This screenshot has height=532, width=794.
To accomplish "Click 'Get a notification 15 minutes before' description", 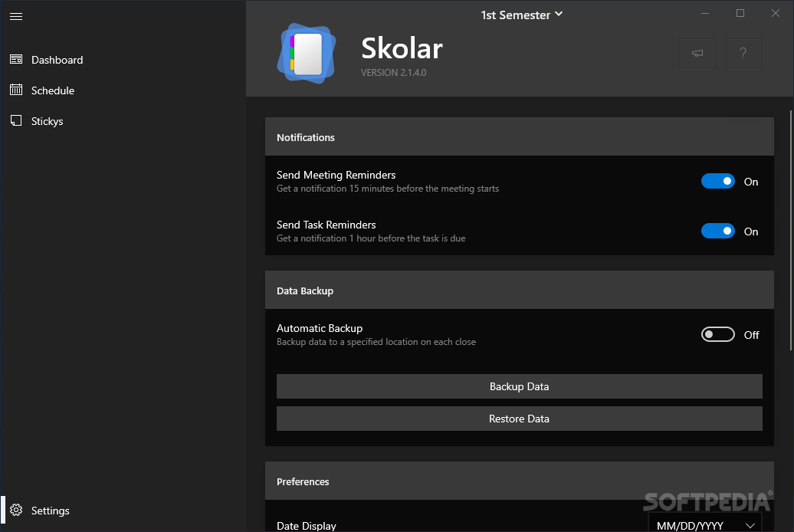I will tap(387, 189).
